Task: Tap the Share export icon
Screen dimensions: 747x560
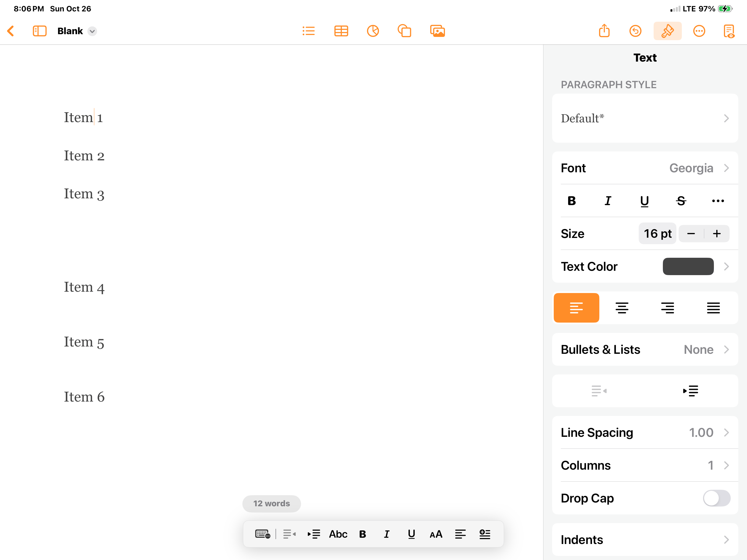Action: [604, 31]
